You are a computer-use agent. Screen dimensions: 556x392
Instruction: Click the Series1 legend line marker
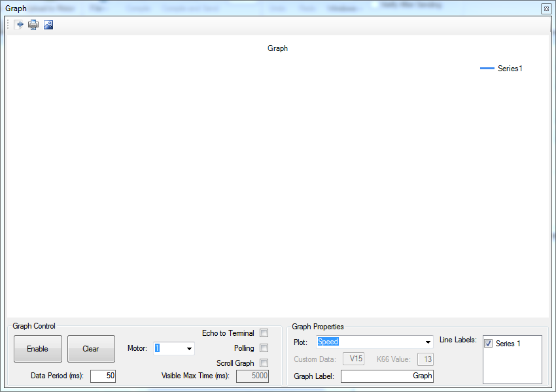click(x=487, y=69)
